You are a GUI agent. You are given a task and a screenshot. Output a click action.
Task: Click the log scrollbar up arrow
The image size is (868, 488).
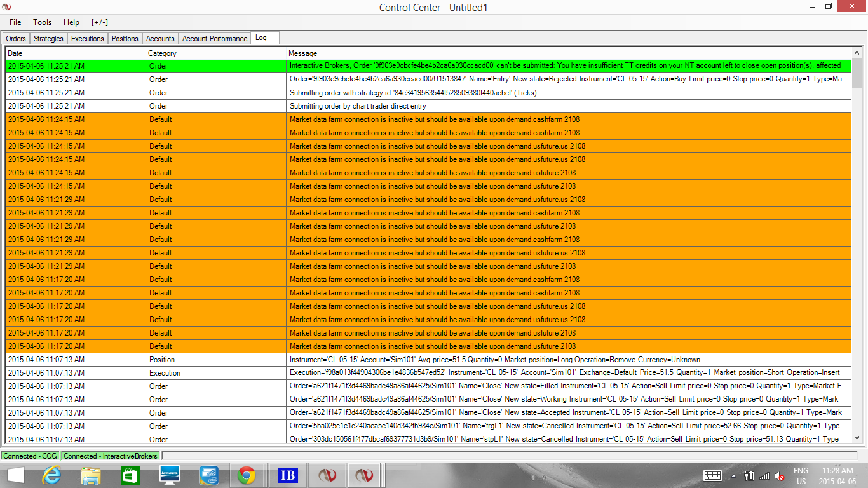pos(857,53)
